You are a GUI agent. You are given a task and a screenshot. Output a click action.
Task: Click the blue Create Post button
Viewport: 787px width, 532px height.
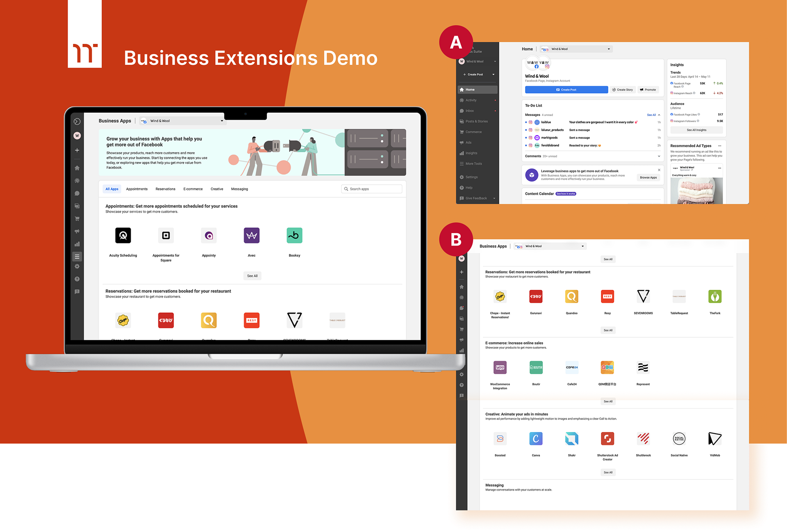coord(566,90)
